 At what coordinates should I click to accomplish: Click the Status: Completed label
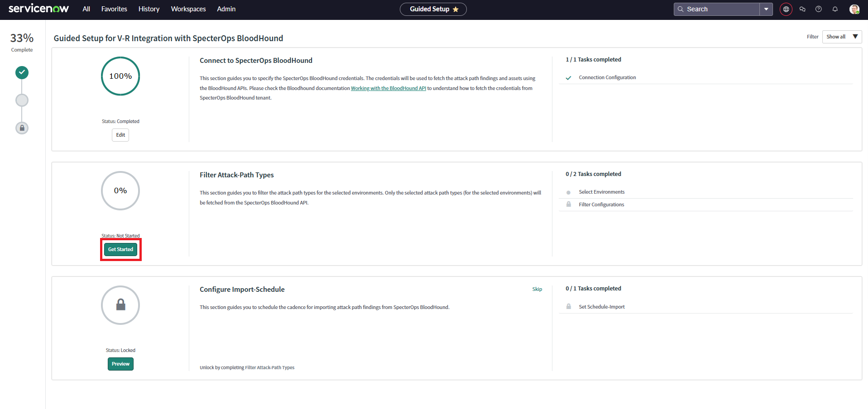[120, 121]
